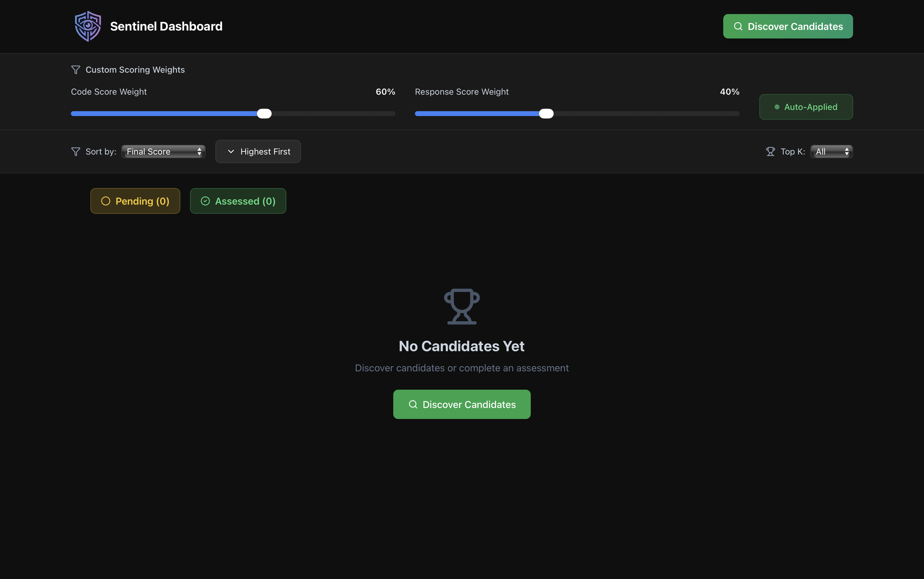Click the Response Score Weight slider handle

(x=546, y=114)
